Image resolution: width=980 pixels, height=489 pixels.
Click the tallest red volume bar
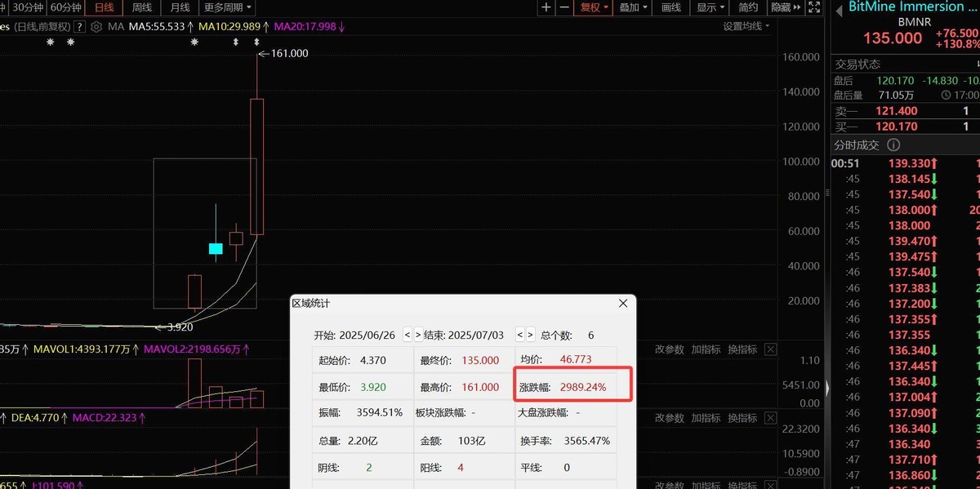[194, 383]
